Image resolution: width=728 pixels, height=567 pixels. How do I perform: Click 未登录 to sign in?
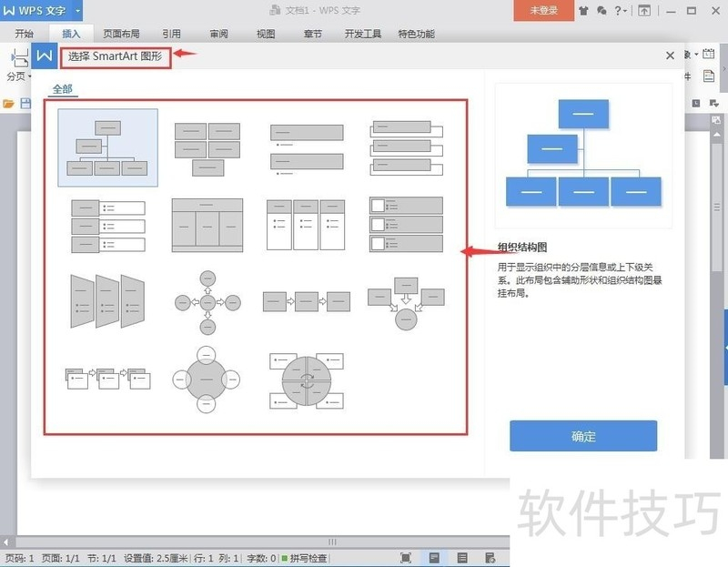(x=543, y=11)
